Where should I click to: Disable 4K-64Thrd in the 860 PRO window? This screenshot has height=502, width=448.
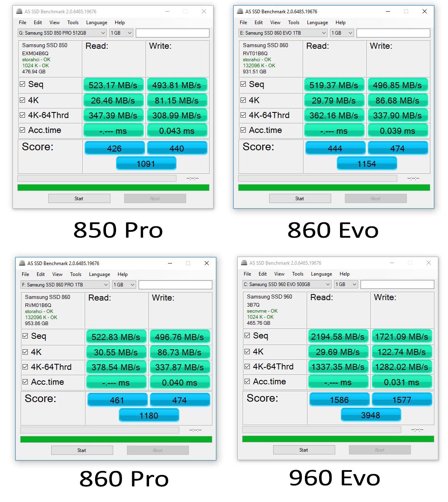click(x=25, y=367)
